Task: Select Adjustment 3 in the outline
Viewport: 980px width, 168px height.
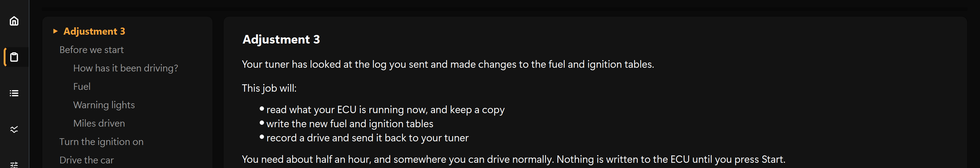Action: pos(94,31)
